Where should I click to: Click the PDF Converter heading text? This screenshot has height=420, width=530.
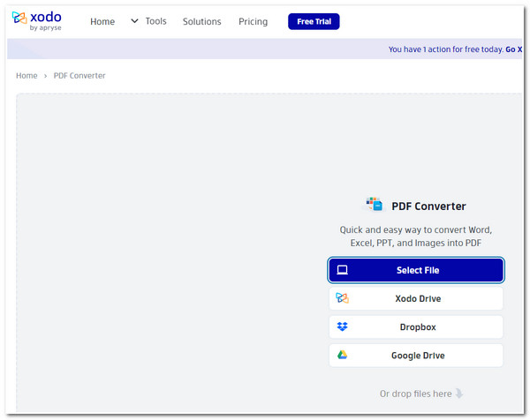coord(428,206)
